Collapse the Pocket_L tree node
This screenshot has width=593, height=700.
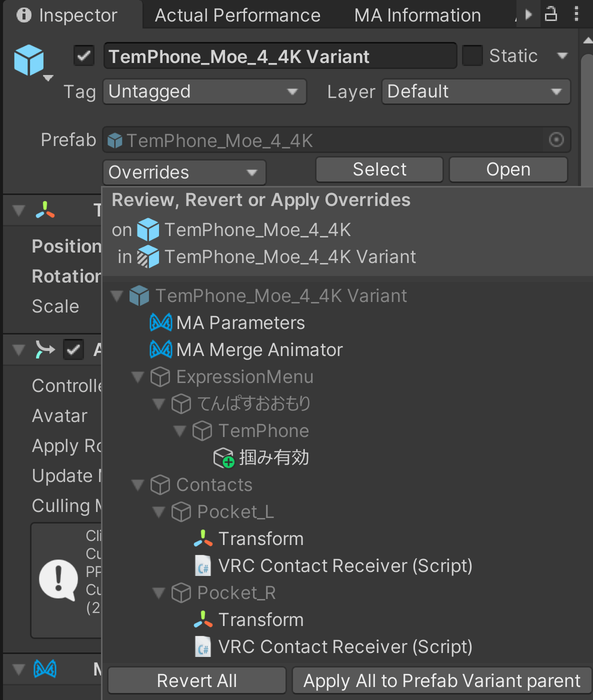click(x=159, y=512)
